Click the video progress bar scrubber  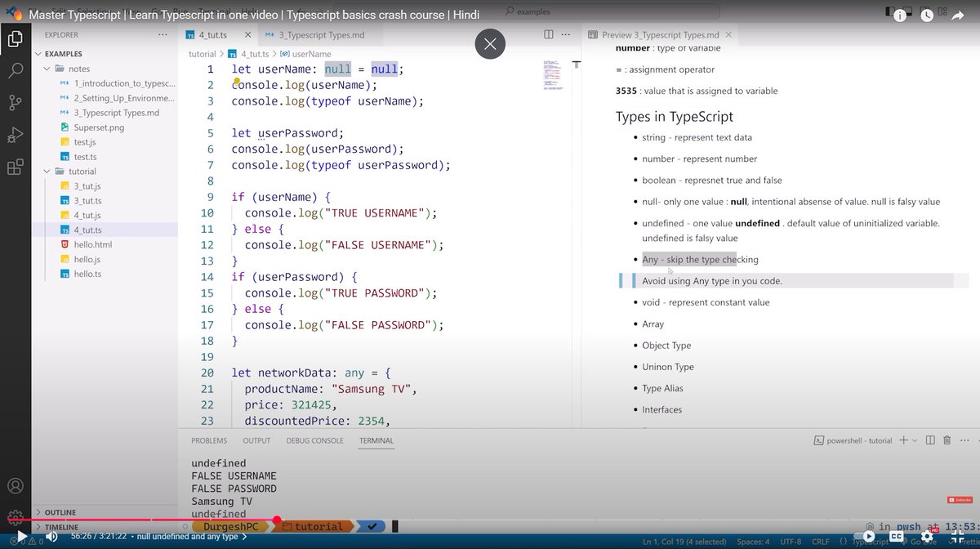[x=277, y=520]
